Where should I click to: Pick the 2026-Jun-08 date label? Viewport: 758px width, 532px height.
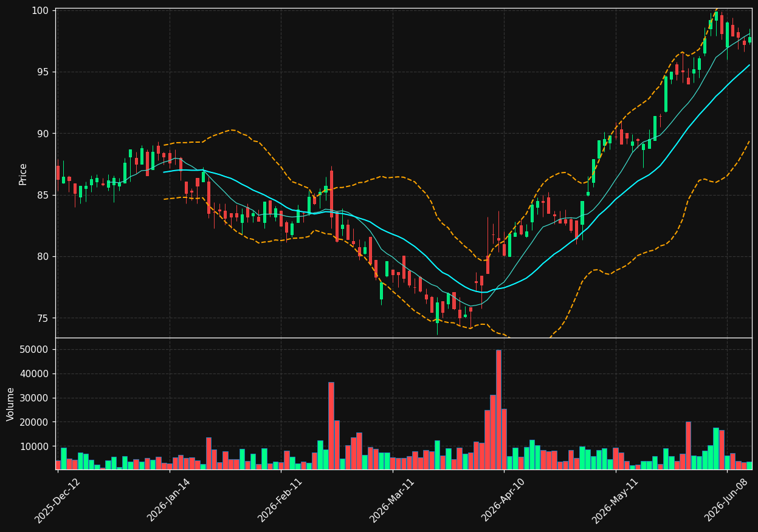[x=727, y=500]
